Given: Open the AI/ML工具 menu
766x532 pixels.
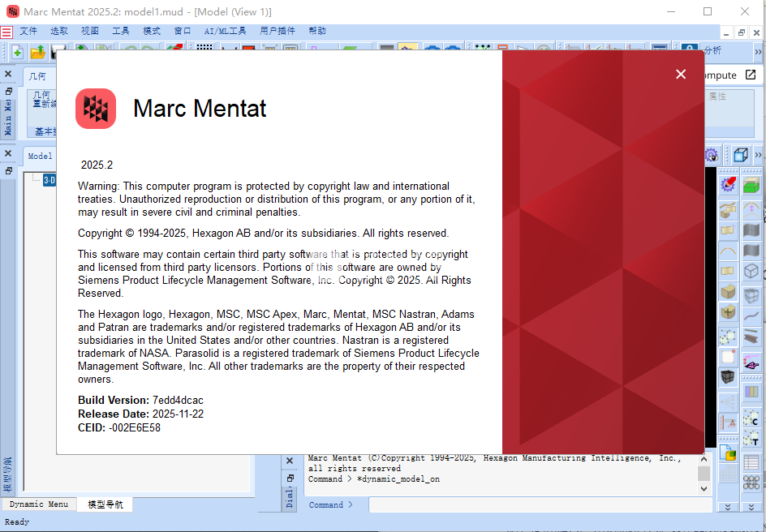Looking at the screenshot, I should click(x=225, y=31).
